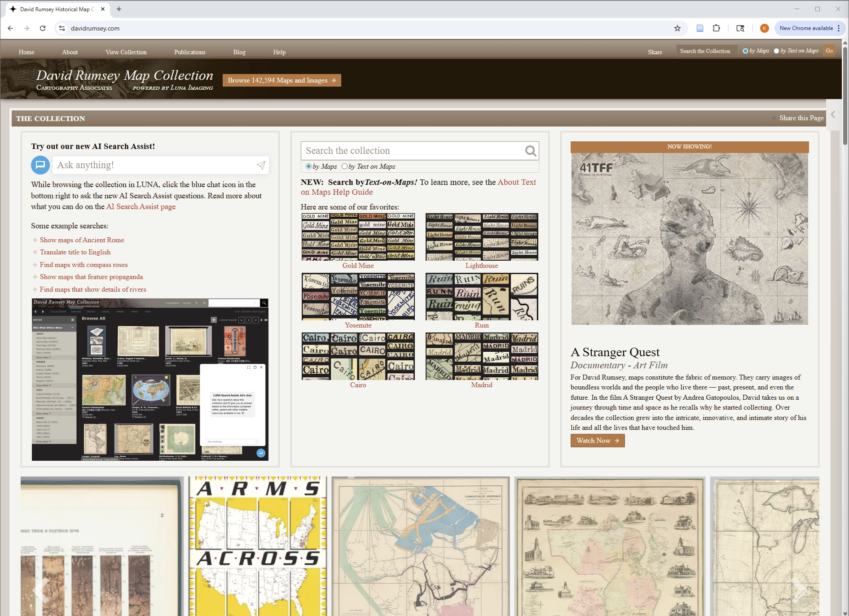
Task: Open the Help menu item
Action: coord(279,52)
